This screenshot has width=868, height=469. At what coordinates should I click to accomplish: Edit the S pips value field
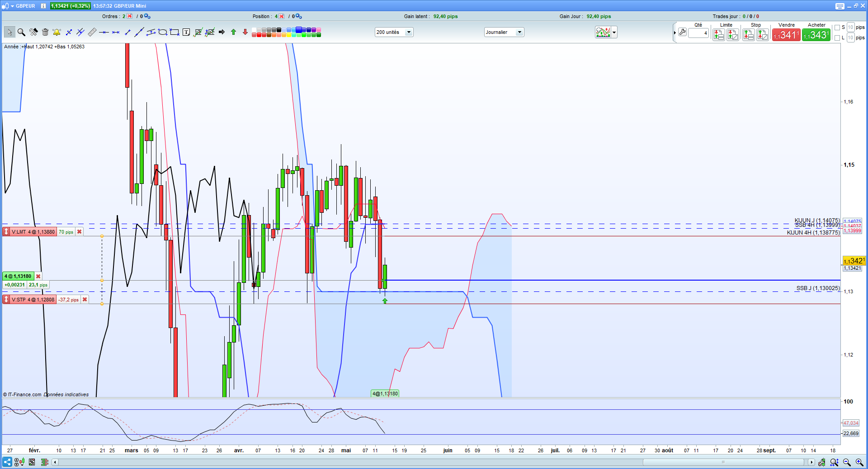click(x=850, y=28)
